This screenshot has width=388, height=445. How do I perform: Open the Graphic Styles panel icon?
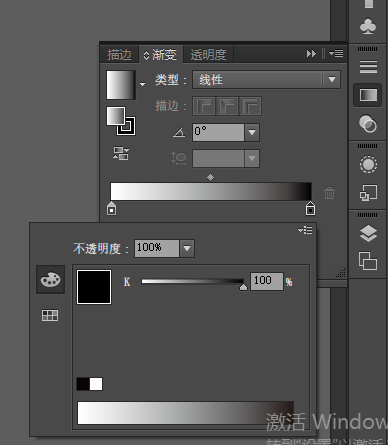tap(368, 192)
